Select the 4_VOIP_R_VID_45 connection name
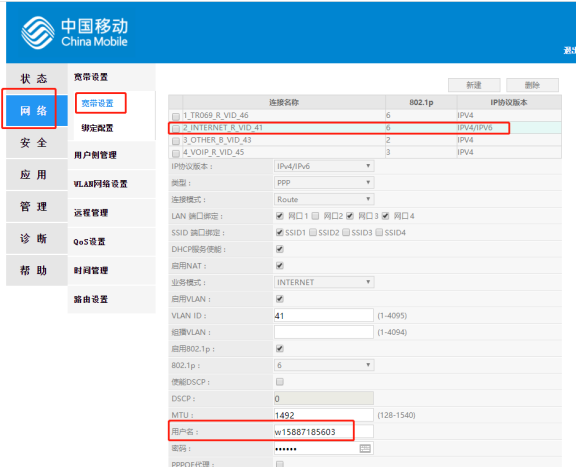This screenshot has height=468, width=577. (214, 152)
